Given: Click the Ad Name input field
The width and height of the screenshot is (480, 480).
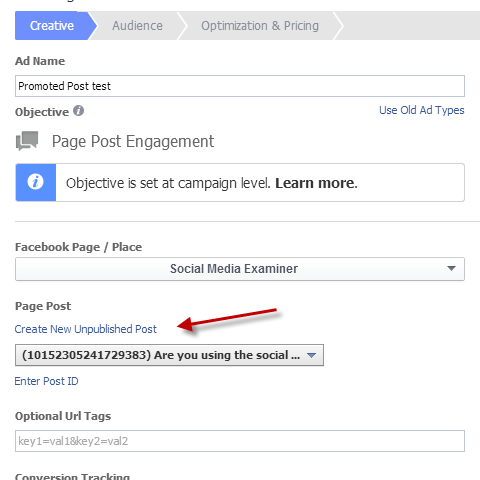Looking at the screenshot, I should tap(240, 86).
